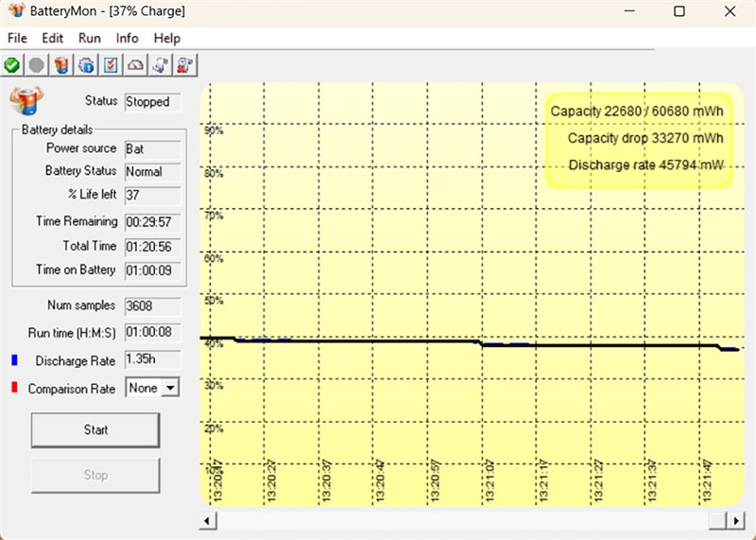
Task: Click the Power source field showing Bat
Action: 152,149
